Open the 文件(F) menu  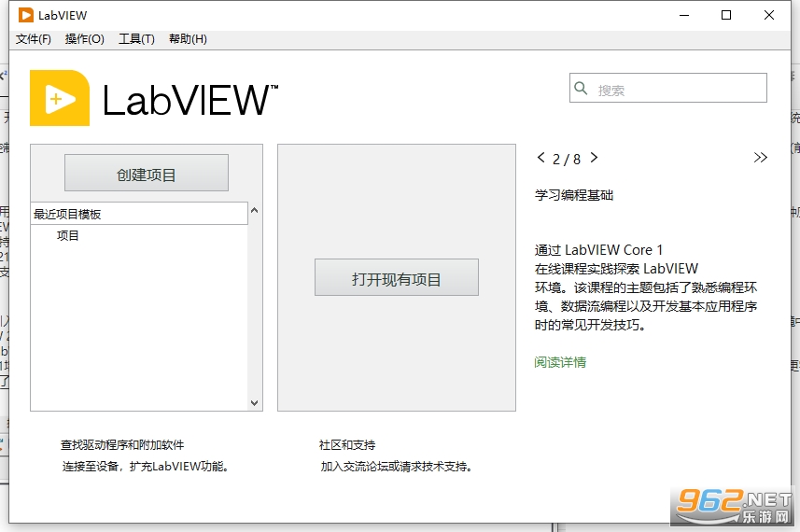point(34,39)
